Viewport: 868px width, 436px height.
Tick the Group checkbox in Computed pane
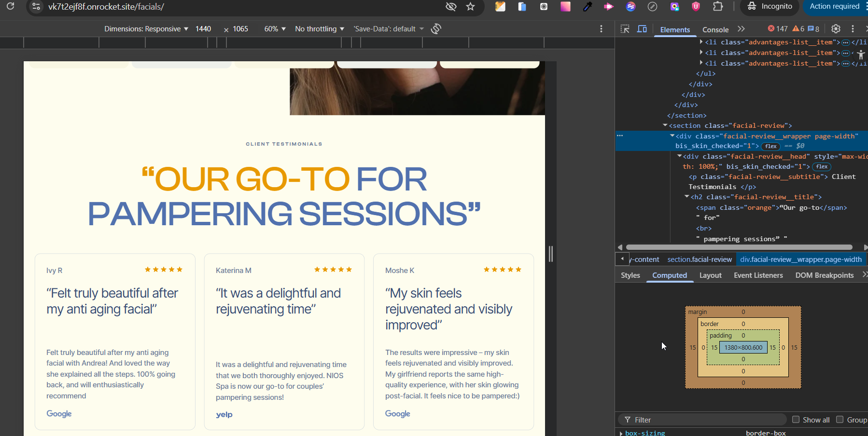840,420
